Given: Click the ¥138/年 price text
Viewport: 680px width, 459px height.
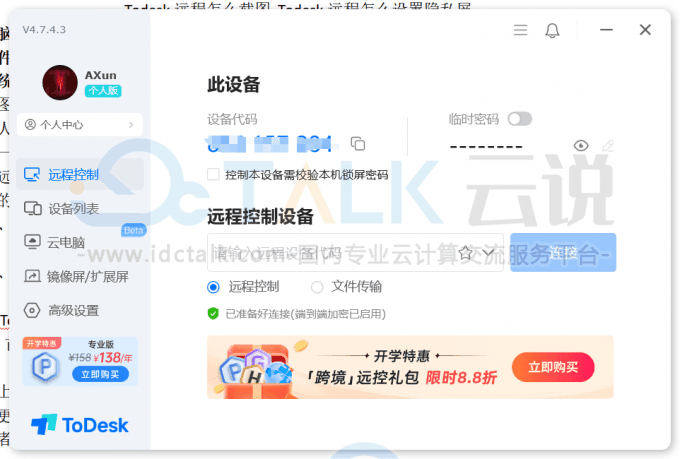Looking at the screenshot, I should pyautogui.click(x=113, y=358).
